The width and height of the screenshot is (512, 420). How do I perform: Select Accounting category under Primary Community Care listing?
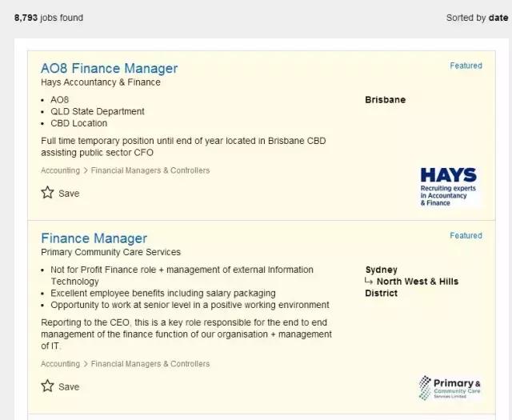click(x=60, y=364)
